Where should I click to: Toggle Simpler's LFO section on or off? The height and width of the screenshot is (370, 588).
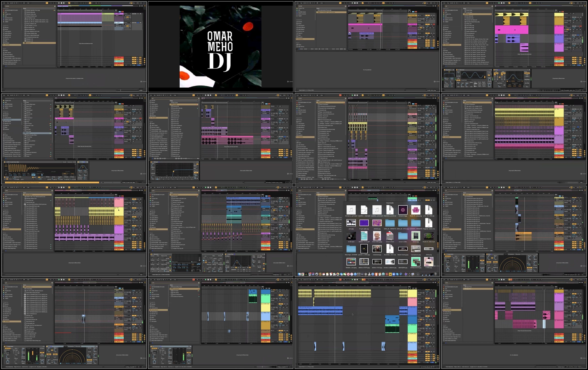click(x=33, y=177)
